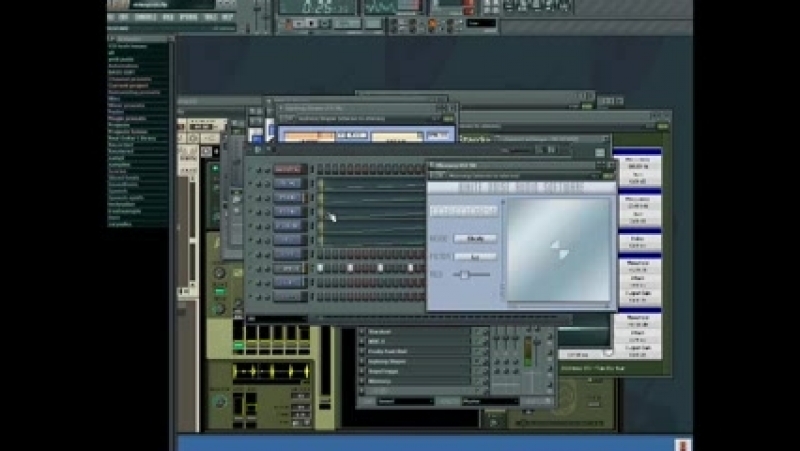Click the green knob beside the waveform display
This screenshot has height=451, width=800.
coord(219,401)
